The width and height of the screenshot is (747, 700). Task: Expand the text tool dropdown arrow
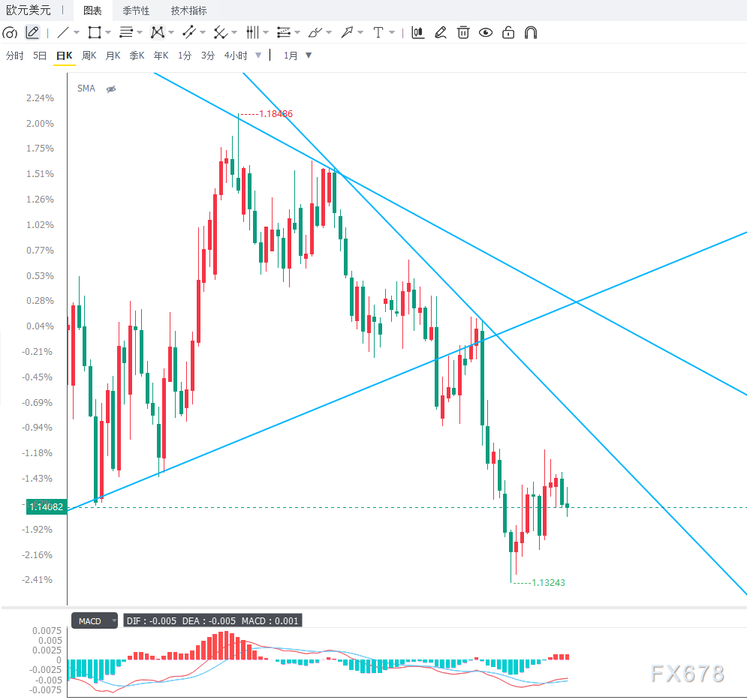(x=392, y=32)
